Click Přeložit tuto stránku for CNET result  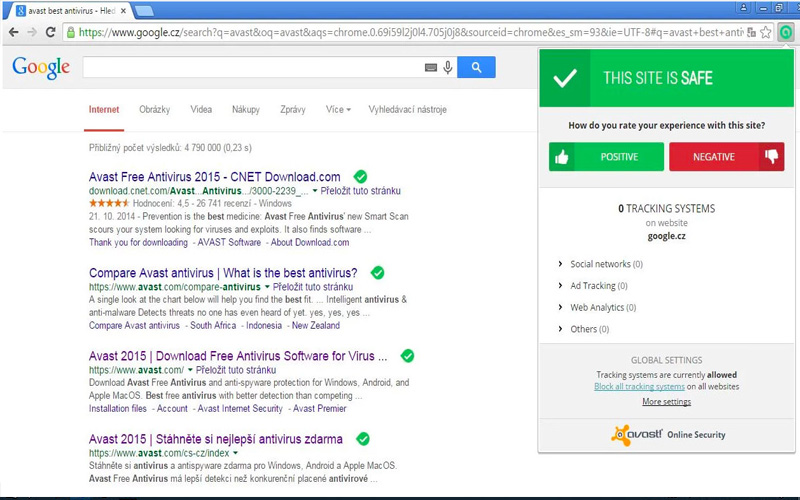pyautogui.click(x=361, y=191)
